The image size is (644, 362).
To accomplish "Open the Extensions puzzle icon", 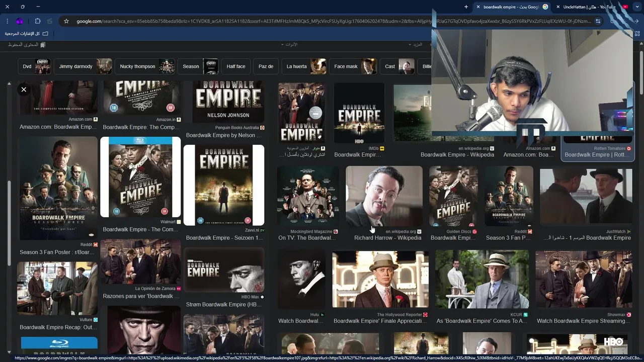I will 38,21.
